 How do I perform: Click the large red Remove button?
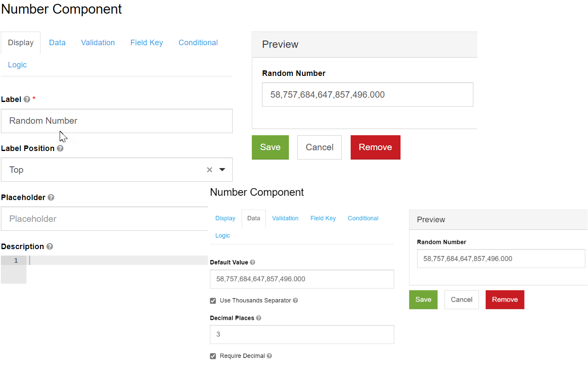click(375, 147)
